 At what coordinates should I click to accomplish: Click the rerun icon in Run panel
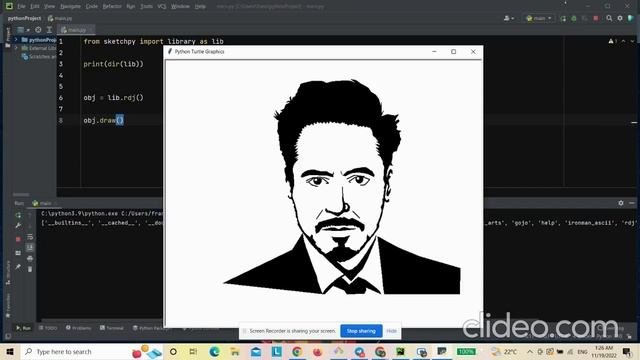click(x=18, y=215)
